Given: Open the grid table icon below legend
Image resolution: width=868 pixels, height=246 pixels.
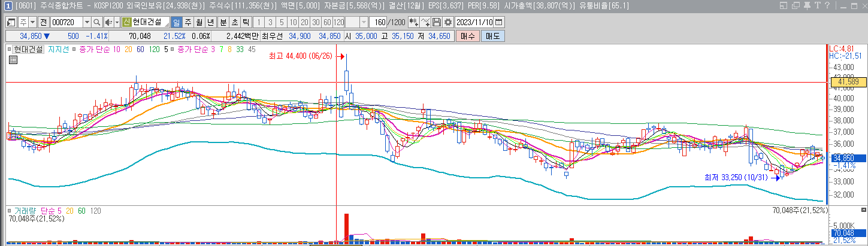Looking at the screenshot, I should (13, 60).
